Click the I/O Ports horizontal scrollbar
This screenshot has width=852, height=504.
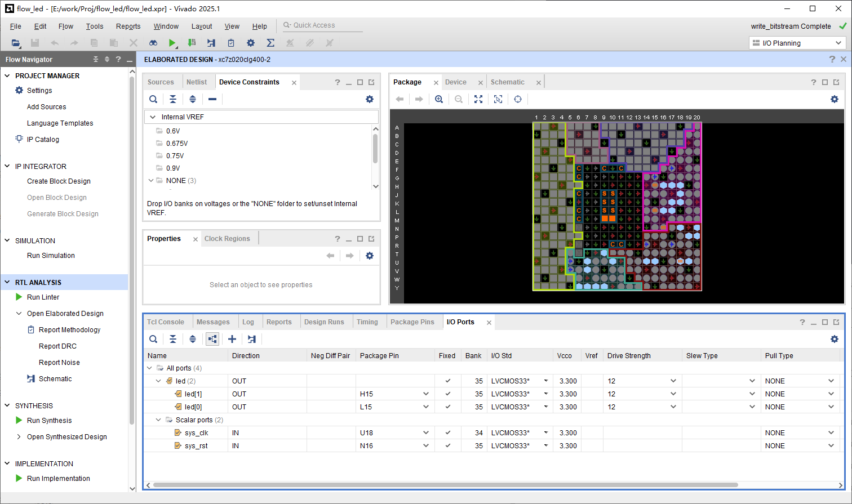(445, 485)
